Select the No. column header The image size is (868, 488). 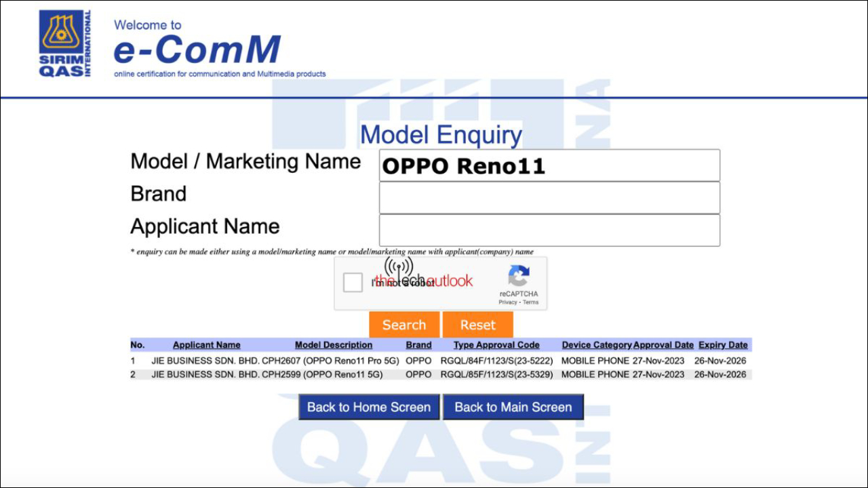click(x=138, y=345)
